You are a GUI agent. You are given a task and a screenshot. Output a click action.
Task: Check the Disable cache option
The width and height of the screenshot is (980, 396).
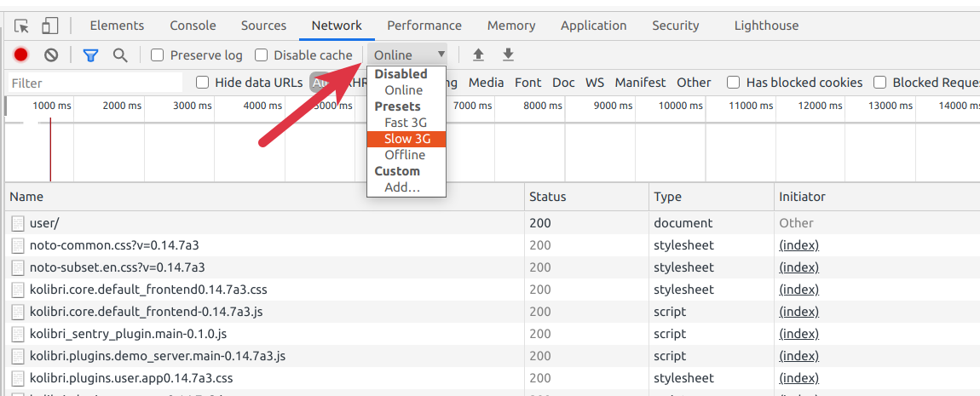pyautogui.click(x=262, y=55)
